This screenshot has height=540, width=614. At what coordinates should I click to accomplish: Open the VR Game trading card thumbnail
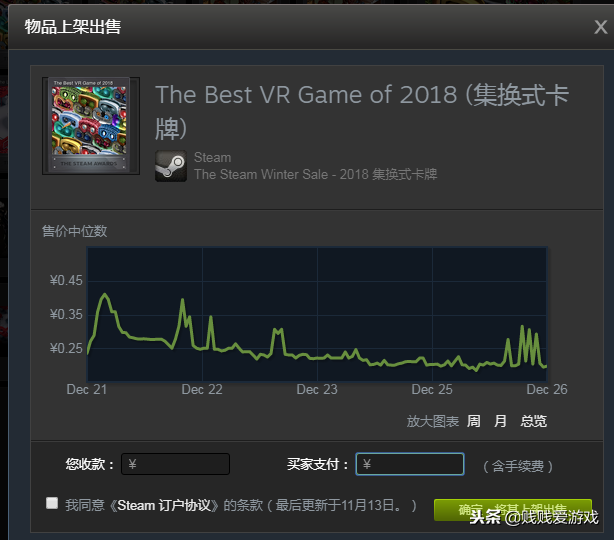point(91,126)
